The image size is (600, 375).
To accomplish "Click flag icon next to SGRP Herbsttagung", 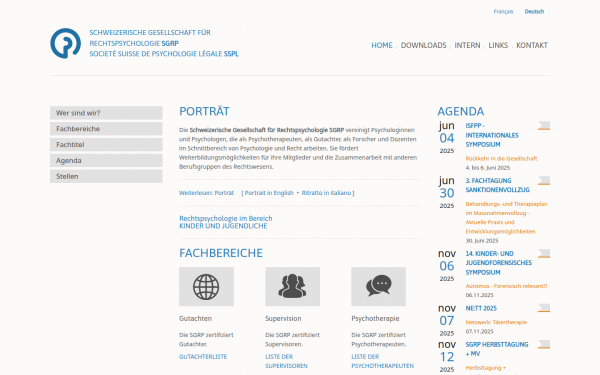I will [544, 344].
